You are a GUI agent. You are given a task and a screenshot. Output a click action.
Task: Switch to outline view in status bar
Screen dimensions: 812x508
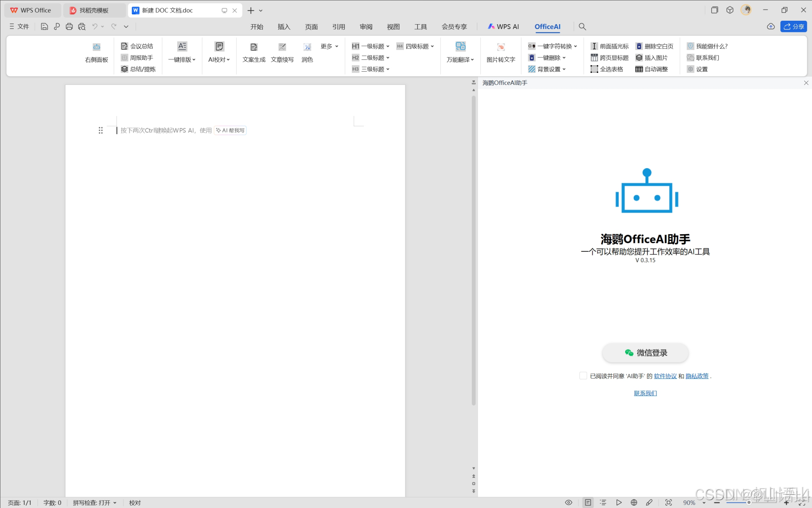(x=603, y=503)
